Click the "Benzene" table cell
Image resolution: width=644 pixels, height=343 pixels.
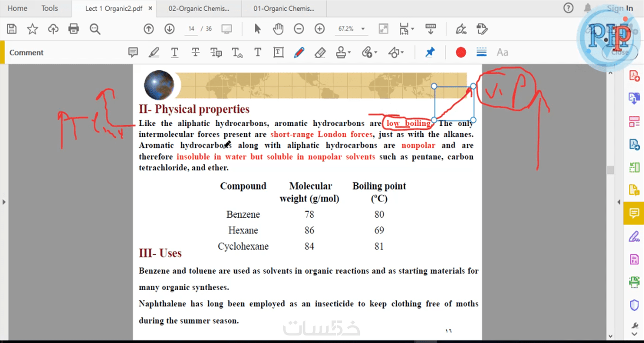point(243,214)
